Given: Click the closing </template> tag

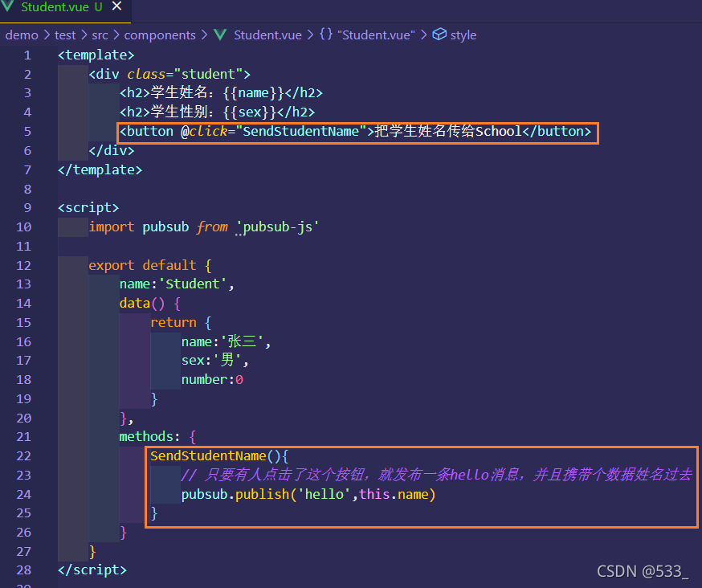Looking at the screenshot, I should tap(100, 169).
